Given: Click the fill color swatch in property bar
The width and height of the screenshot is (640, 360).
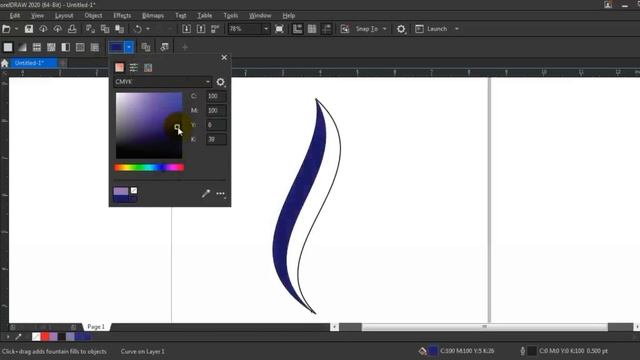Looking at the screenshot, I should point(116,47).
